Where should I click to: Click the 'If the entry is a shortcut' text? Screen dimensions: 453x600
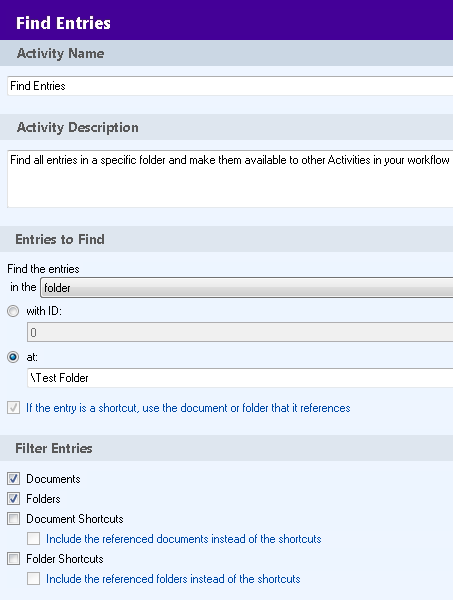click(x=188, y=408)
